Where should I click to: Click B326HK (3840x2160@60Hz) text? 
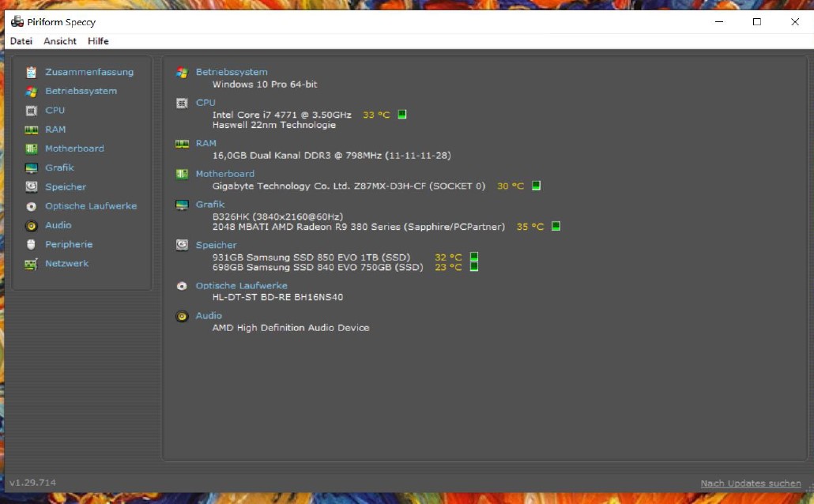[x=277, y=216]
